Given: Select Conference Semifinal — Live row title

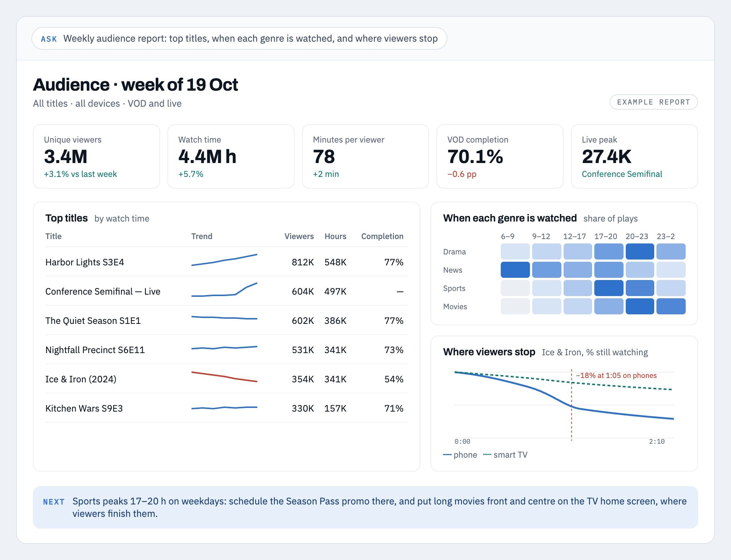Looking at the screenshot, I should (103, 291).
